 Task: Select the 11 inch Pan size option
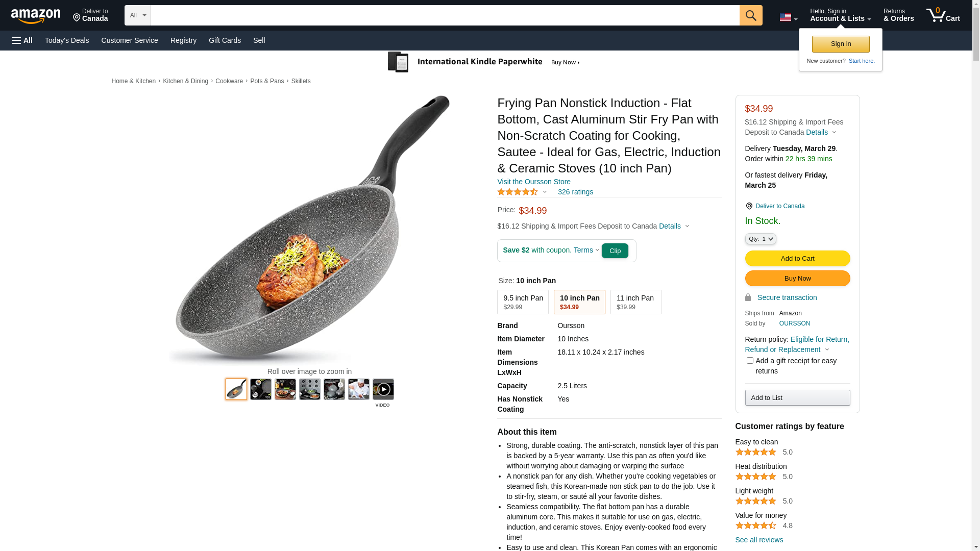tap(635, 302)
